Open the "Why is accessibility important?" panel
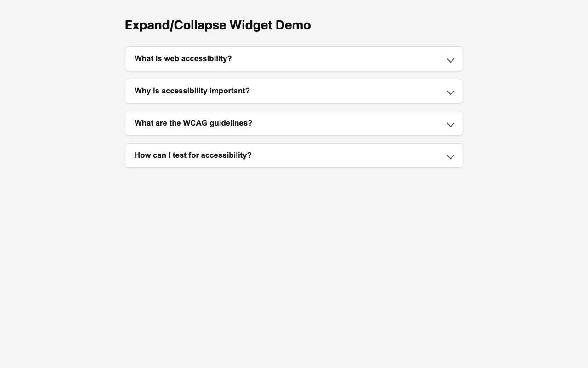 pyautogui.click(x=294, y=91)
